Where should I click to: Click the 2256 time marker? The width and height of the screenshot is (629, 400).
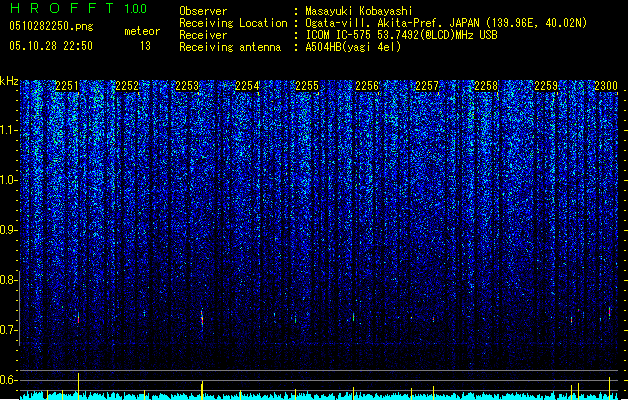[367, 86]
